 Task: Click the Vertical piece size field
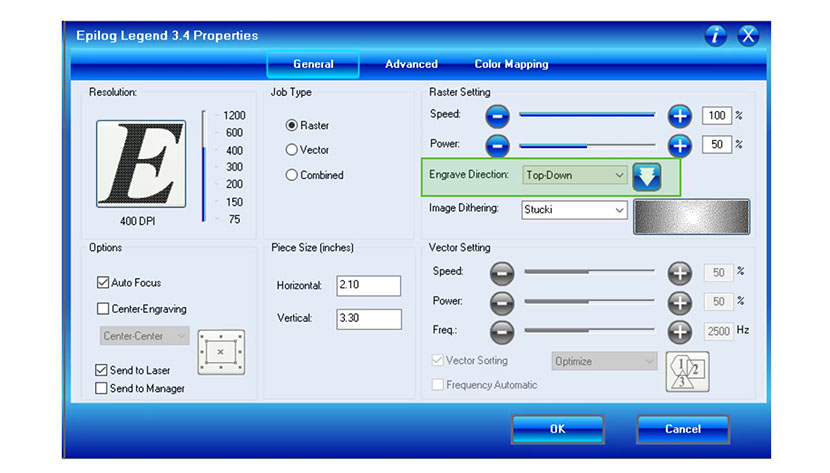click(x=369, y=319)
